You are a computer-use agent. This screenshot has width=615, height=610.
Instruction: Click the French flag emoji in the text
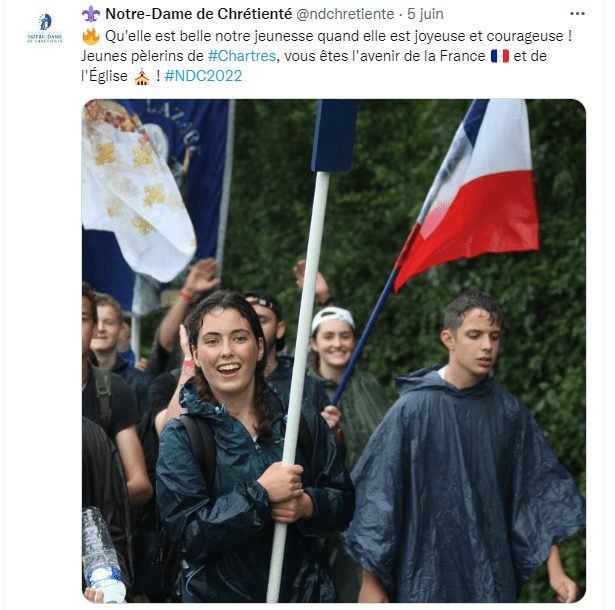click(500, 56)
